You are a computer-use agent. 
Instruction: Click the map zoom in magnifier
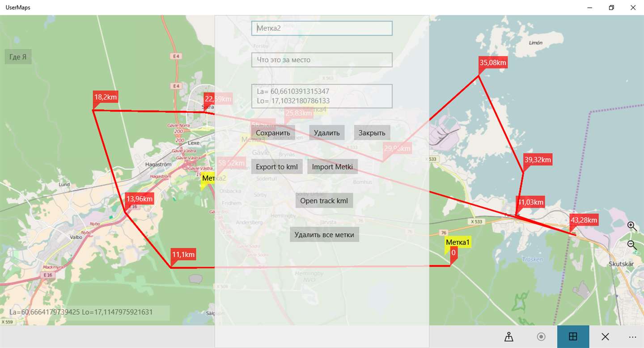click(632, 226)
